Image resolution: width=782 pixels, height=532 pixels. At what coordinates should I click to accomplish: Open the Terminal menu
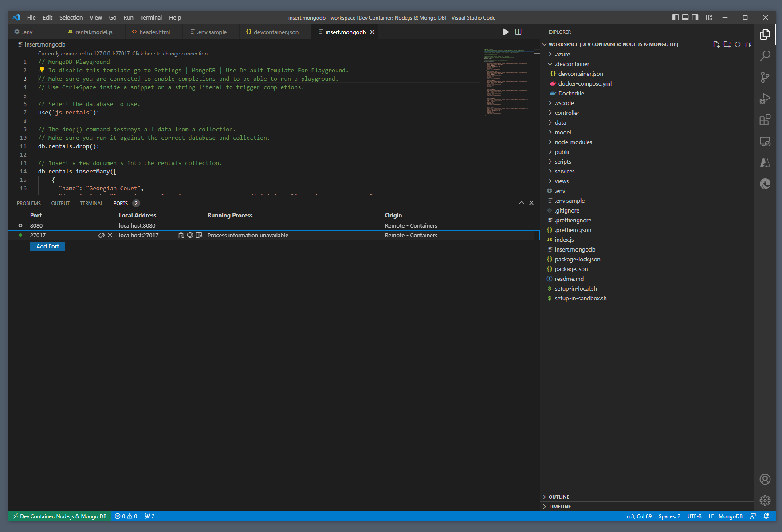pyautogui.click(x=151, y=17)
